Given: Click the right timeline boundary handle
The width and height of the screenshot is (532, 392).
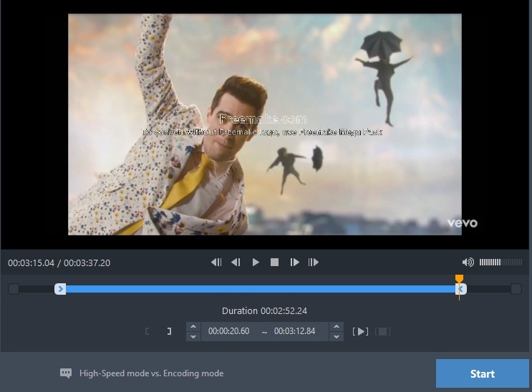Looking at the screenshot, I should click(516, 289).
